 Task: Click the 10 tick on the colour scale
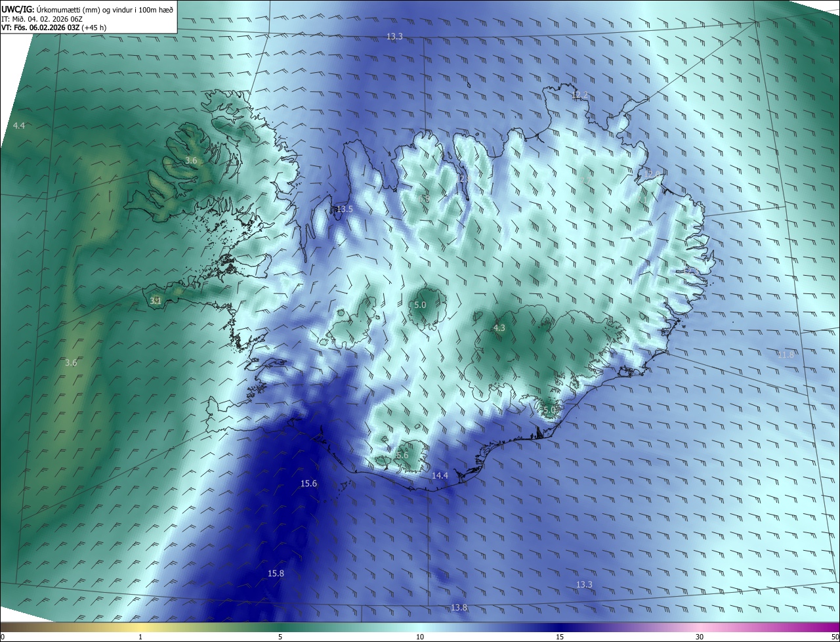pyautogui.click(x=420, y=637)
